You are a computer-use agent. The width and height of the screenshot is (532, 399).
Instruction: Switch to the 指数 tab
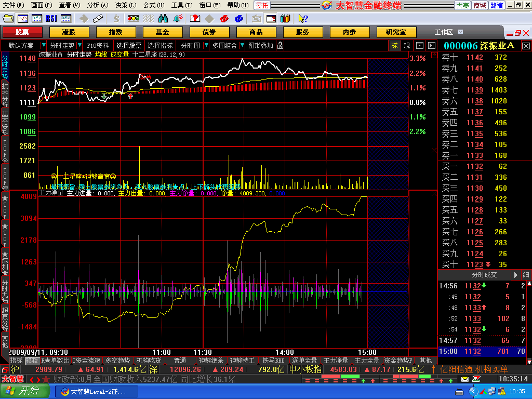[x=116, y=32]
